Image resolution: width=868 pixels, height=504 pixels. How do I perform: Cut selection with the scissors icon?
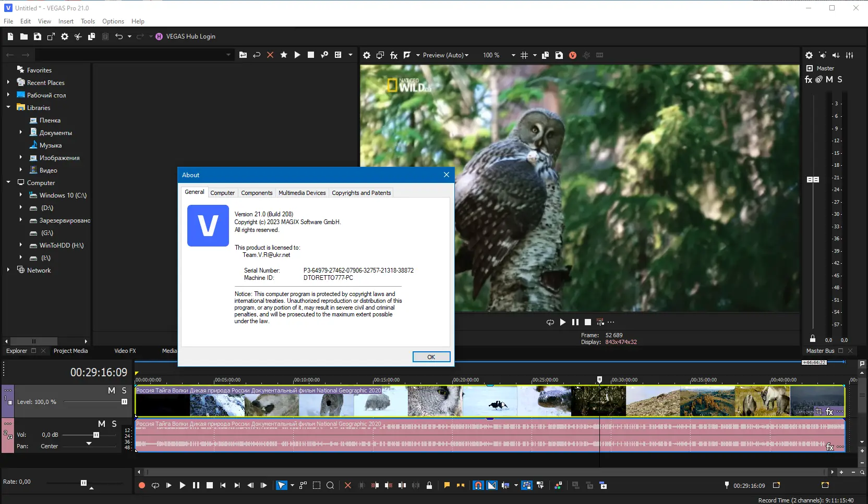coord(78,36)
